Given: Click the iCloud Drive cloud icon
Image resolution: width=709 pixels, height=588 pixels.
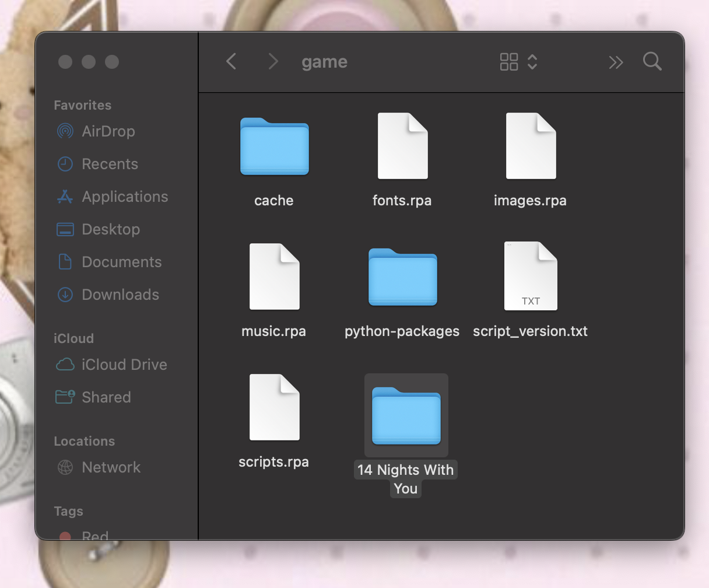Looking at the screenshot, I should click(65, 365).
